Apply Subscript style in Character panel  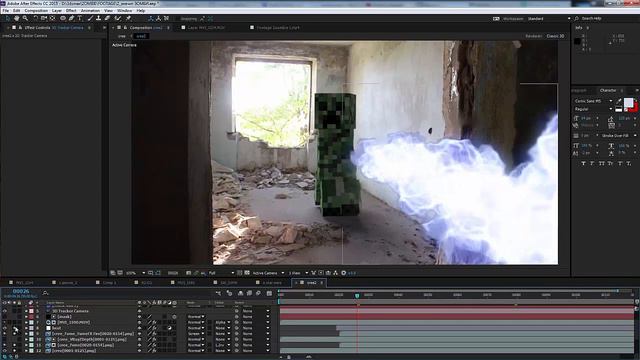click(629, 163)
